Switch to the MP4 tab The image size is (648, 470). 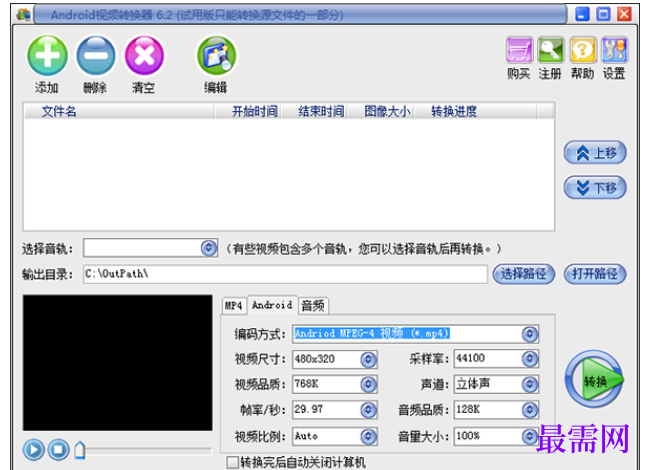pyautogui.click(x=234, y=306)
